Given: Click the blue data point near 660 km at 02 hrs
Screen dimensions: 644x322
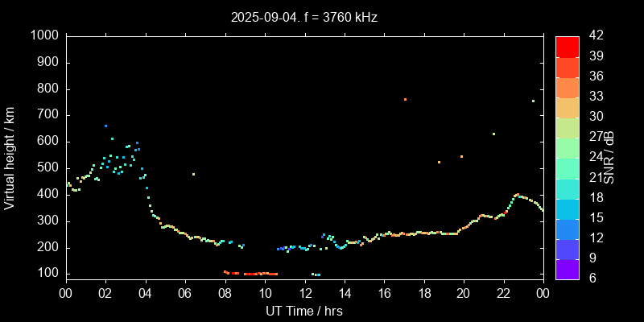Looking at the screenshot, I should coord(105,126).
